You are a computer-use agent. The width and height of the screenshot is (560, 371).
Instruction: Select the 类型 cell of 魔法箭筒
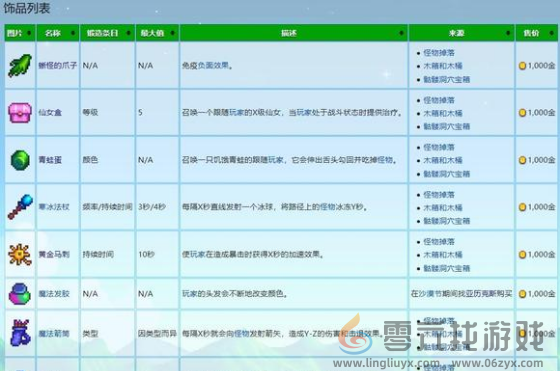click(x=90, y=334)
